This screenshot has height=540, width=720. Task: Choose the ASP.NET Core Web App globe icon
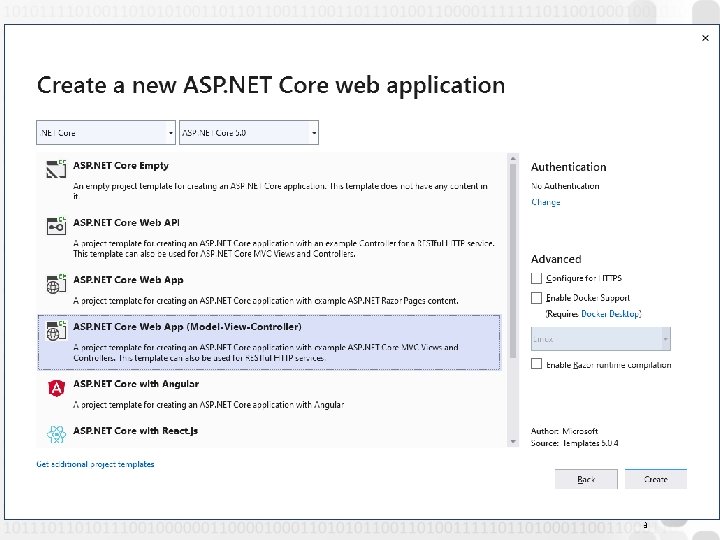tap(56, 284)
